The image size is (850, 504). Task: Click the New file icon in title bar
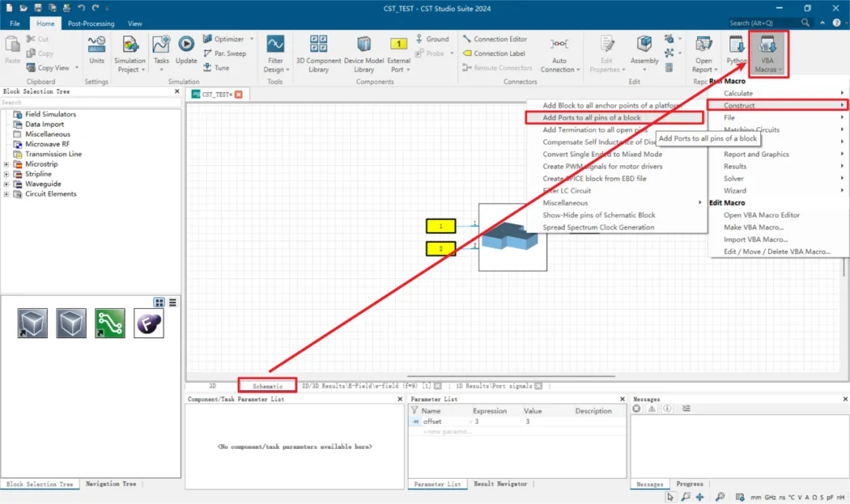9,8
